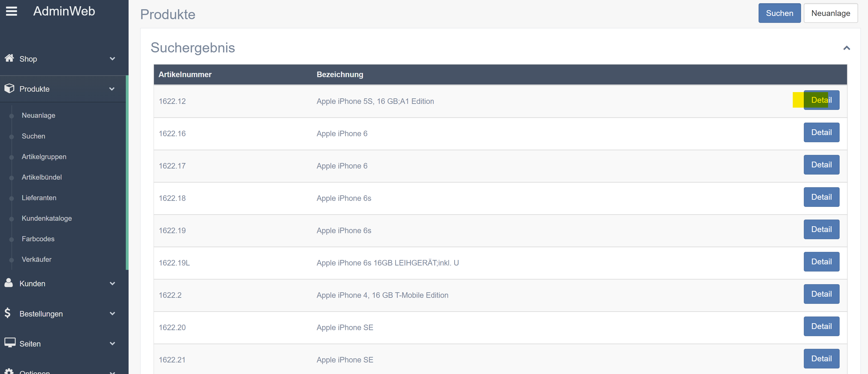Click 'Apple iPhone 4, 16 GB T-Mobile Edition'
The height and width of the screenshot is (374, 868).
(x=383, y=295)
